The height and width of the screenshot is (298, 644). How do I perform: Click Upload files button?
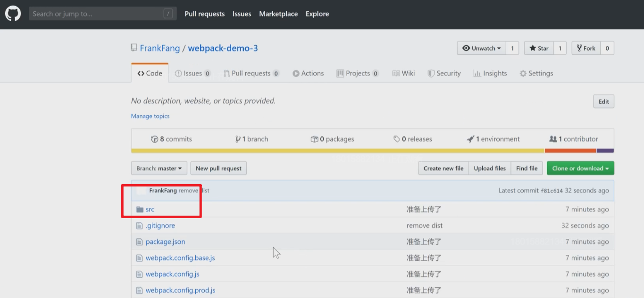pyautogui.click(x=490, y=168)
